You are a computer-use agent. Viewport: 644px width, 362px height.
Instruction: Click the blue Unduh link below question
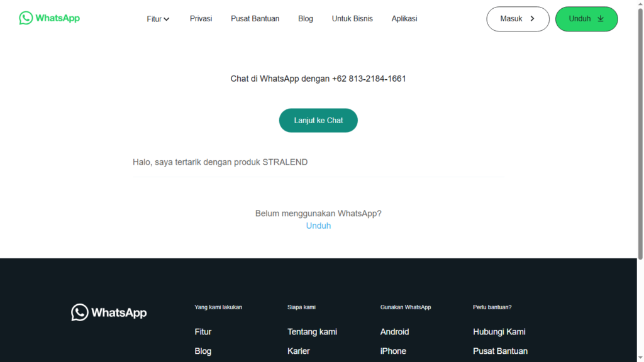coord(318,226)
